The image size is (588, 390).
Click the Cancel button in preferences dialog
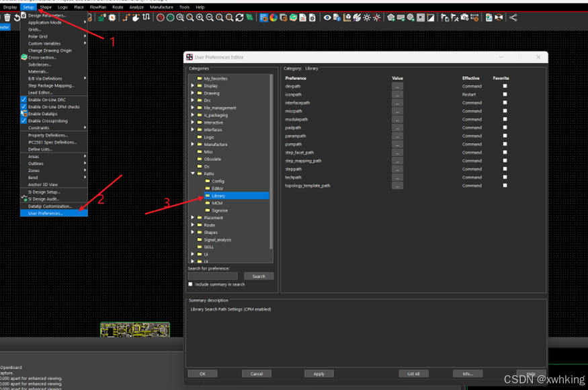(x=257, y=373)
